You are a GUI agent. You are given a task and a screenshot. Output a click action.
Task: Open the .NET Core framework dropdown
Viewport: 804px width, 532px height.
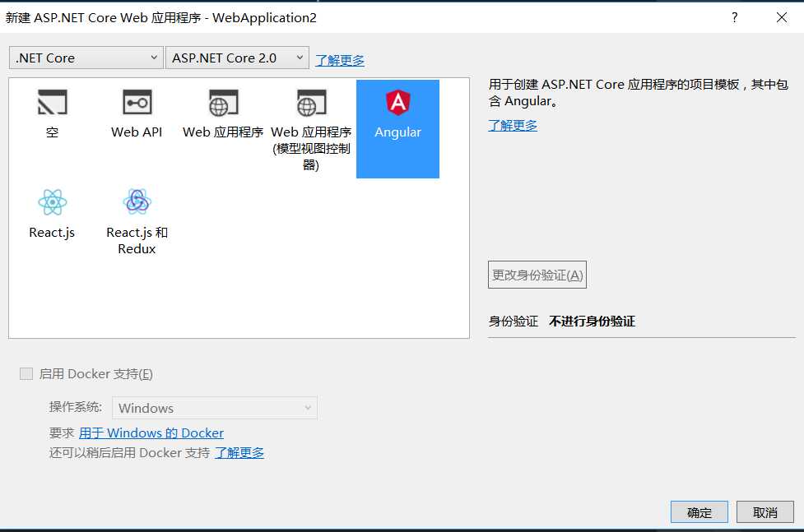tap(86, 58)
